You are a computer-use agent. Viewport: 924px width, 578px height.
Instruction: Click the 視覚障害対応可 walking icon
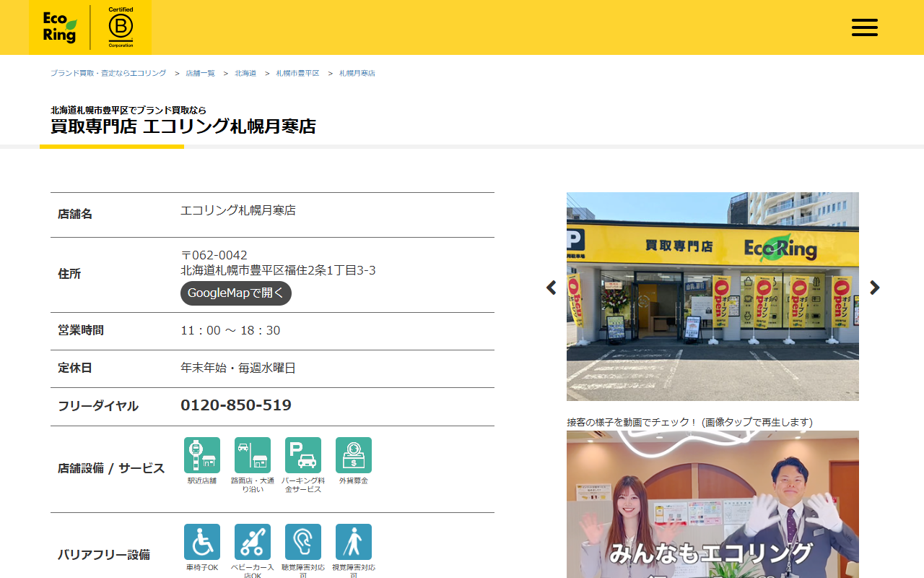[354, 542]
